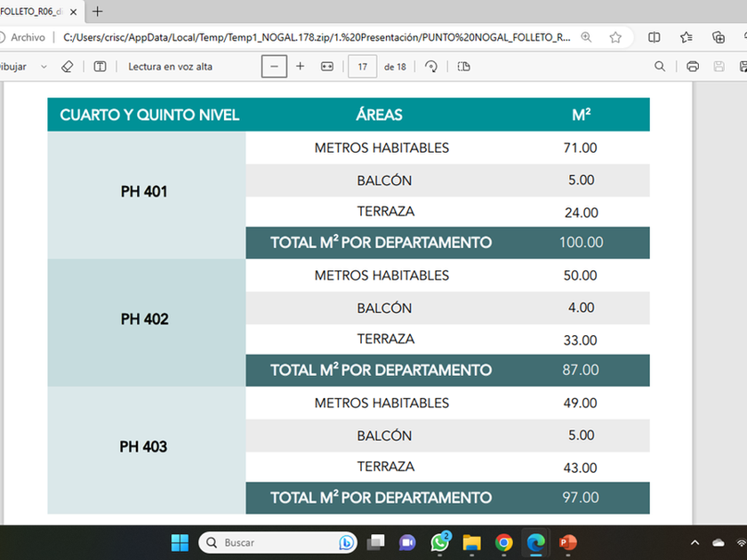This screenshot has height=560, width=747.
Task: Show hidden system tray icons
Action: (x=695, y=542)
